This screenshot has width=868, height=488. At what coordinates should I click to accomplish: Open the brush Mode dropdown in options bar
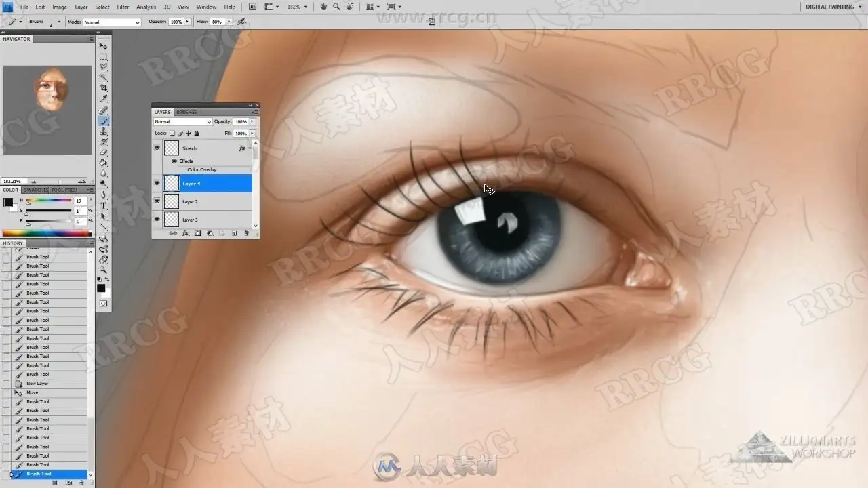112,22
